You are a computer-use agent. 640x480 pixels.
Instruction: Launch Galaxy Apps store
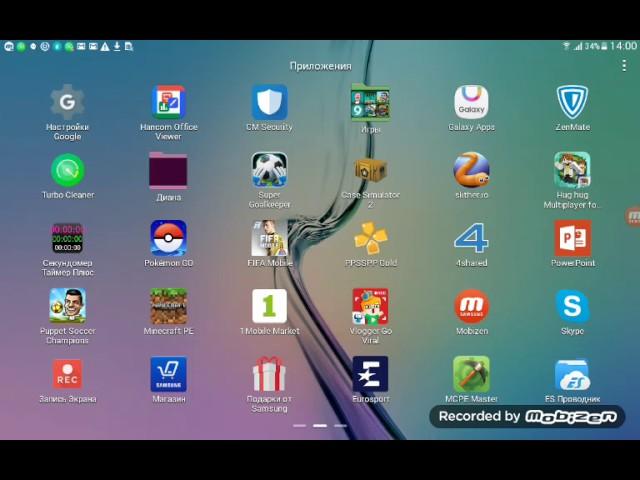click(x=471, y=102)
